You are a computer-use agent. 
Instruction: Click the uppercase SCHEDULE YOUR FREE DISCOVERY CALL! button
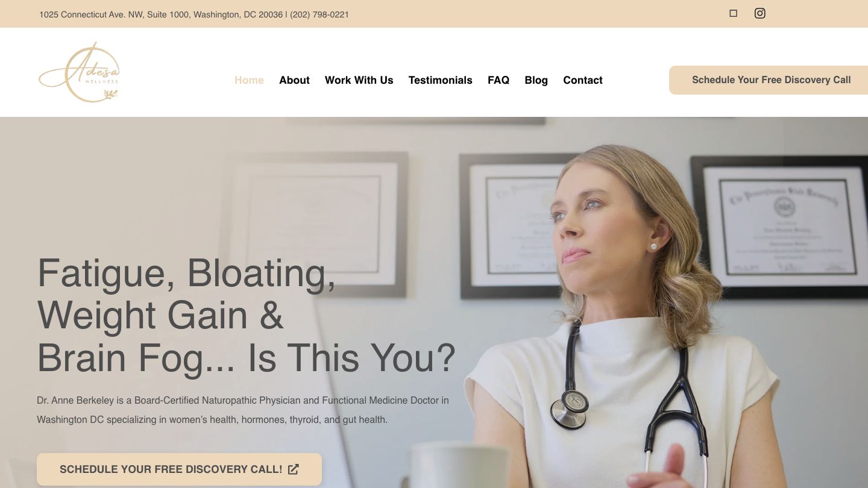tap(179, 469)
